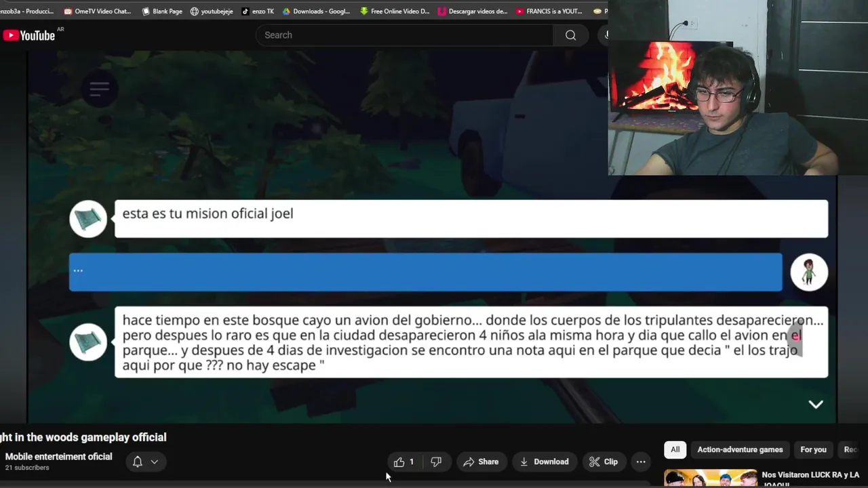Open the youtubejeje bookmark

212,11
